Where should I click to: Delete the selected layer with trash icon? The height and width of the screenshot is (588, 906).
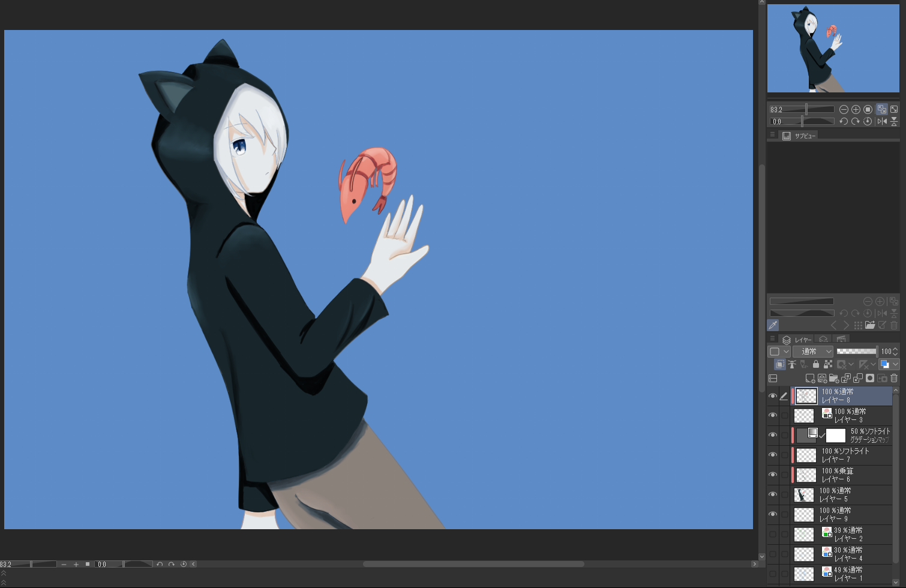click(x=894, y=378)
